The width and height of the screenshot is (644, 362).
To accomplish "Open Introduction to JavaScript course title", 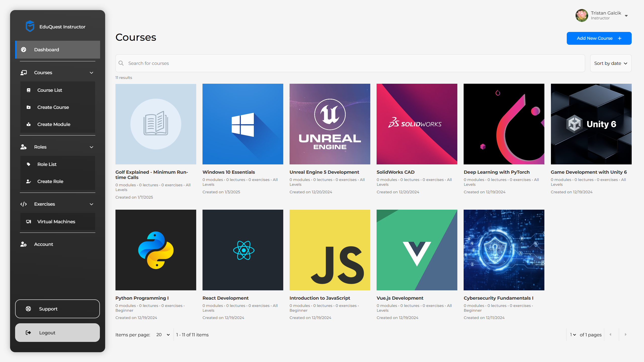I will pos(320,298).
